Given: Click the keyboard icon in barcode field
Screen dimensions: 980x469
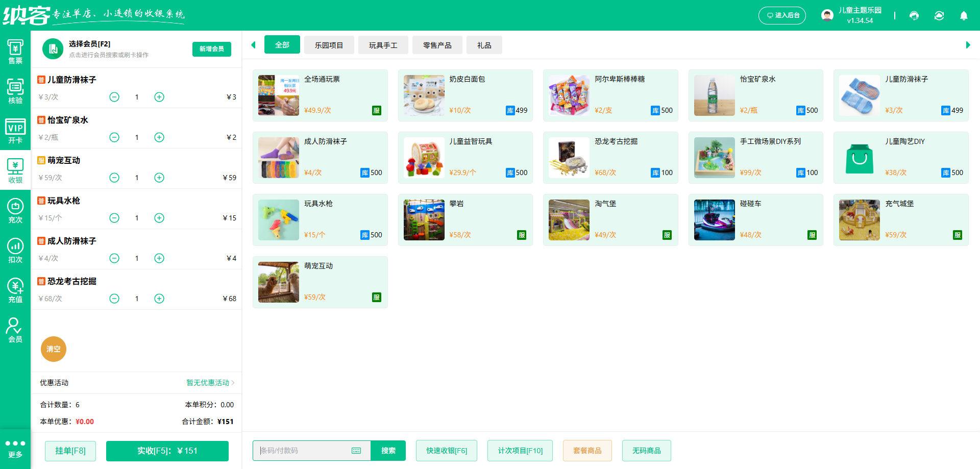Looking at the screenshot, I should pos(356,451).
